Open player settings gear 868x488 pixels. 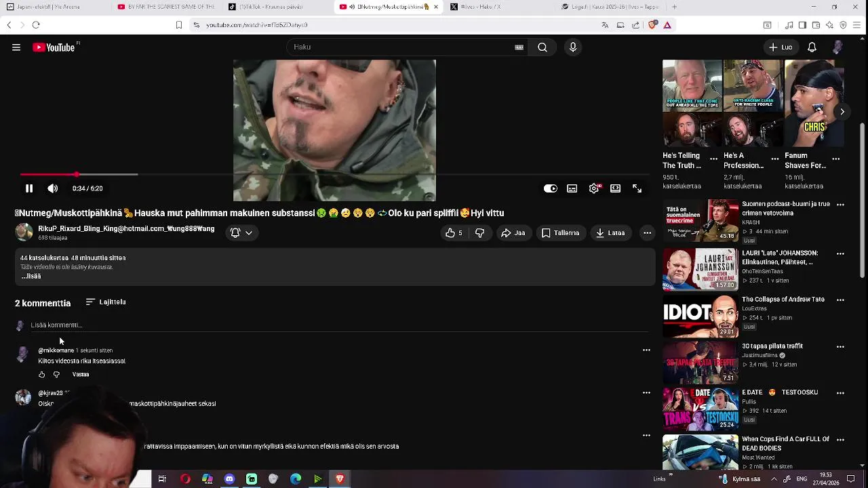[x=594, y=188]
